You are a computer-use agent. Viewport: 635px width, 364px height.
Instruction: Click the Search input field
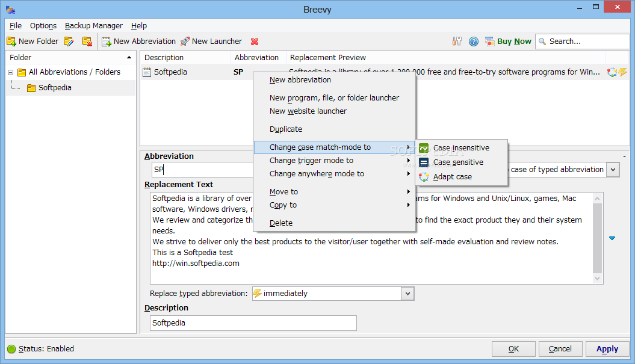[x=583, y=42]
